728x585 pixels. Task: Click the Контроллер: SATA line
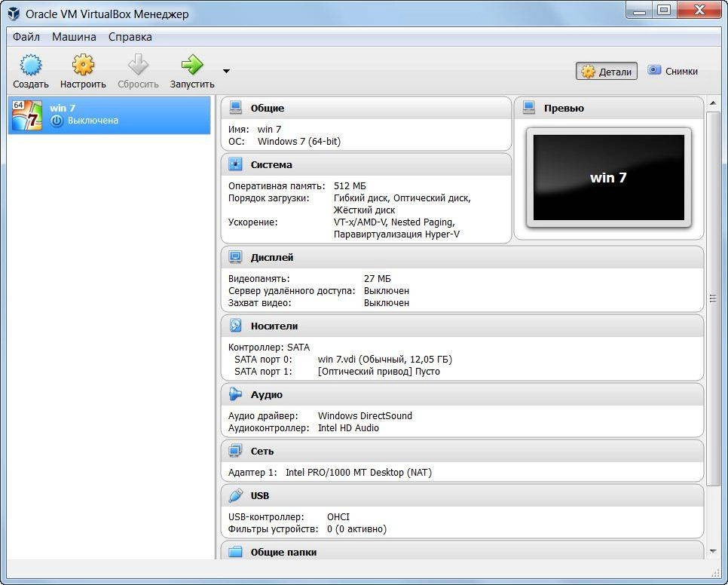[x=269, y=348]
